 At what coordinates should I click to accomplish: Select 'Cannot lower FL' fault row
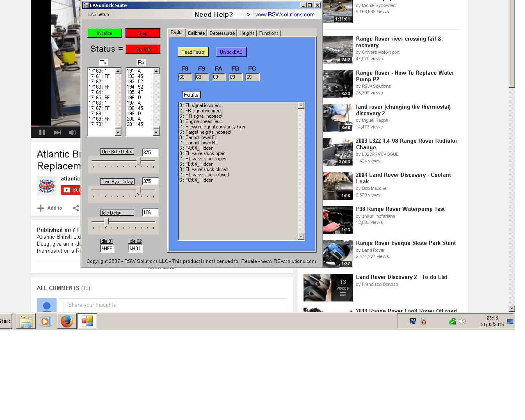pos(198,137)
